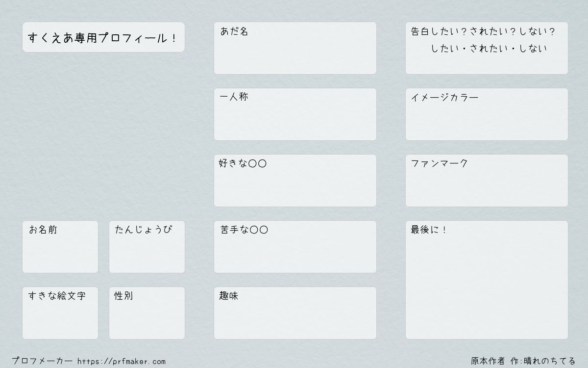Select the 好きな〇〇 box

tap(295, 181)
